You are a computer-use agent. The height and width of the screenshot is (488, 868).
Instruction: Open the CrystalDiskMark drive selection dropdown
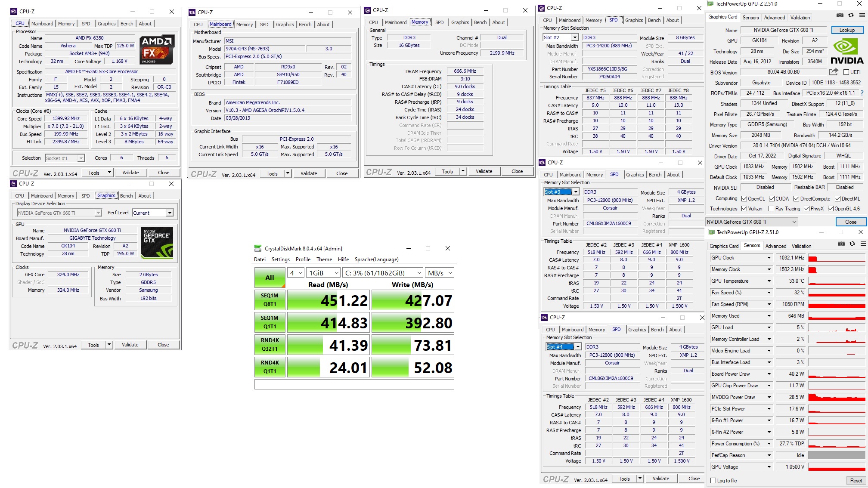pos(383,273)
